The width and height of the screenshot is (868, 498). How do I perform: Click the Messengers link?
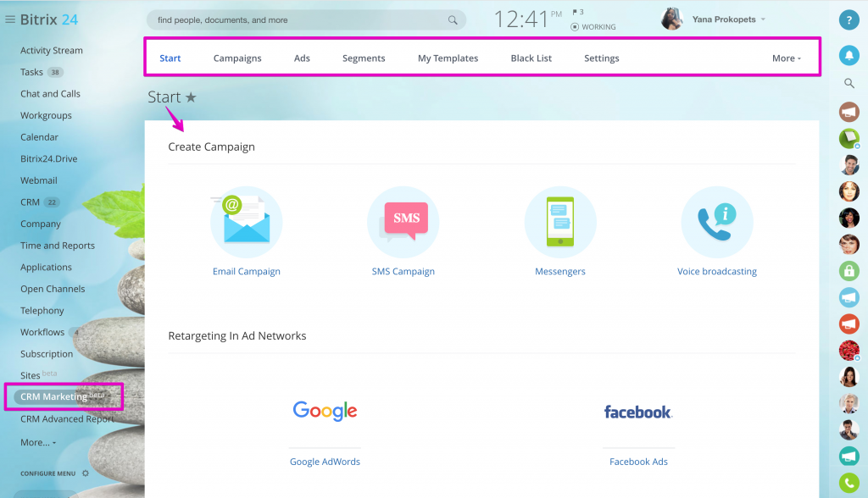click(560, 271)
